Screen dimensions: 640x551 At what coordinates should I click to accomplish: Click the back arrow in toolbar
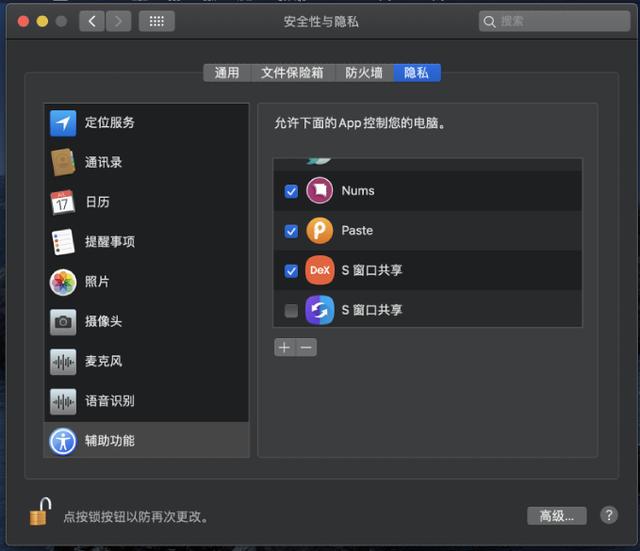point(92,21)
